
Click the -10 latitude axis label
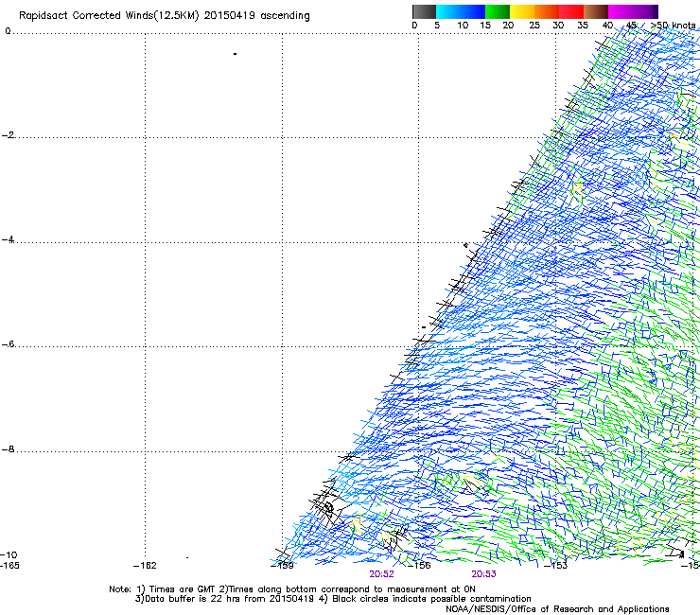point(9,555)
